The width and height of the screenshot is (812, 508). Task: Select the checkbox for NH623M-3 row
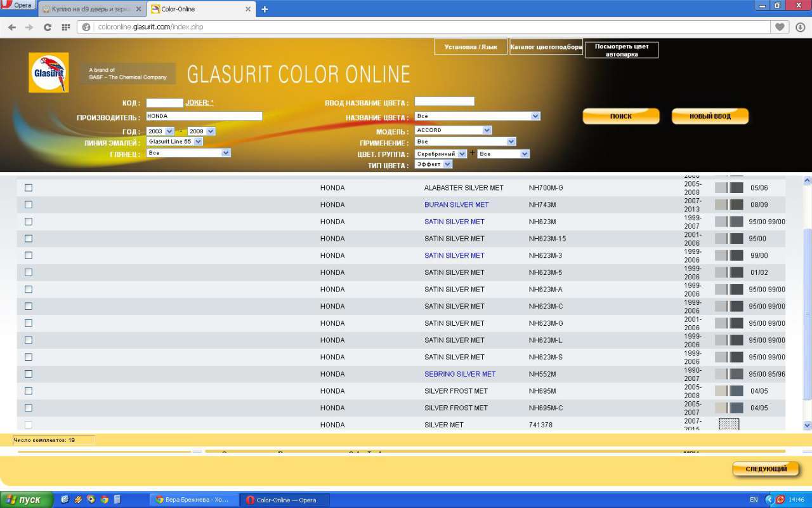click(29, 255)
